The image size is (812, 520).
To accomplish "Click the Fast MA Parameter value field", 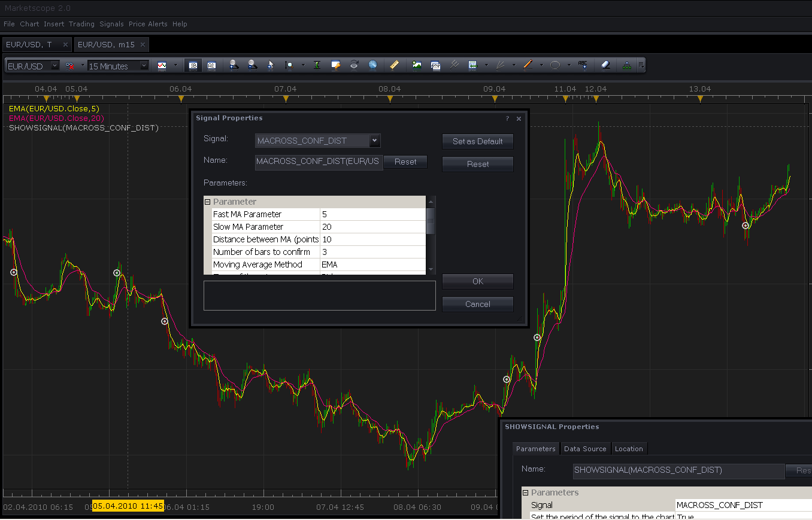I will tap(372, 214).
